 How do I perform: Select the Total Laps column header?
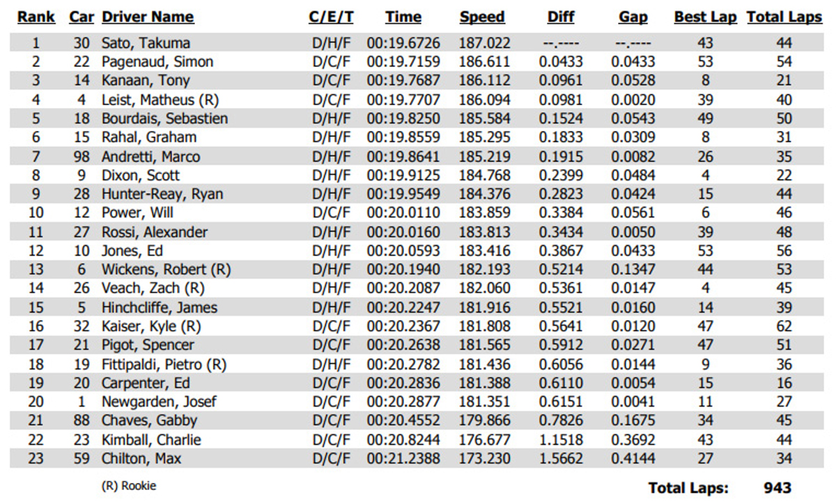point(784,17)
